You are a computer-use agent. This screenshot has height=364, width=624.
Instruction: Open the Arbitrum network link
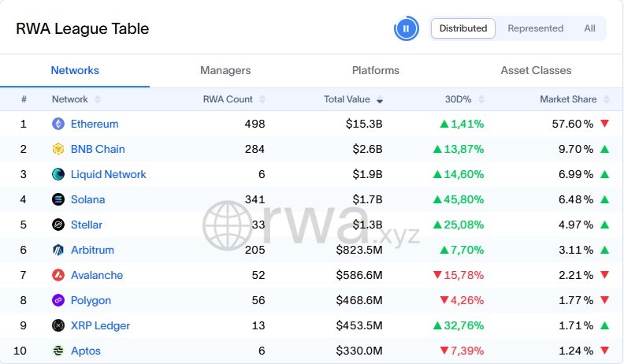92,250
